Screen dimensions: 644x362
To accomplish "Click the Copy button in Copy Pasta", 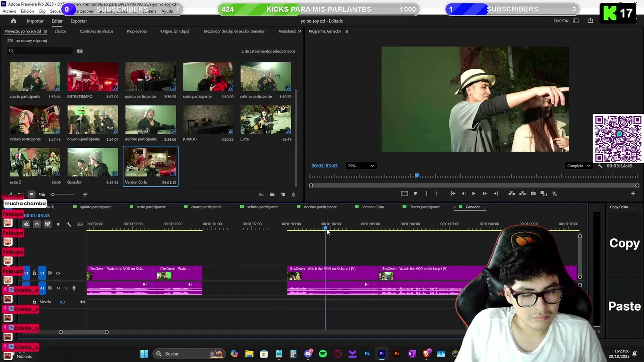I will 624,243.
